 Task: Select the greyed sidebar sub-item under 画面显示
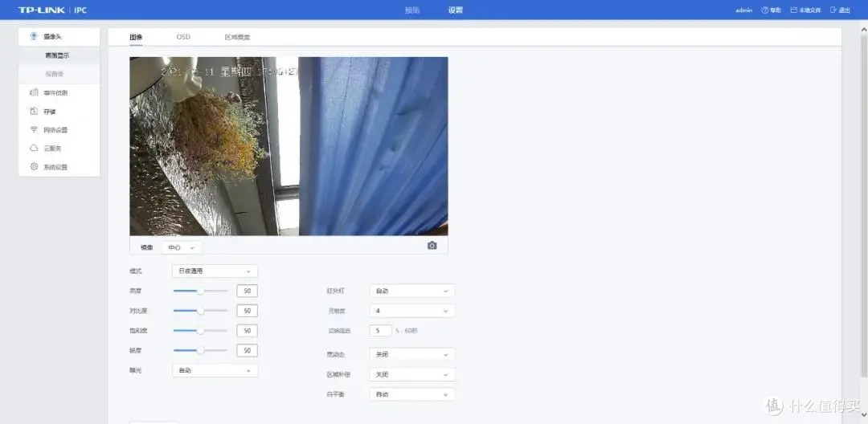tap(59, 74)
